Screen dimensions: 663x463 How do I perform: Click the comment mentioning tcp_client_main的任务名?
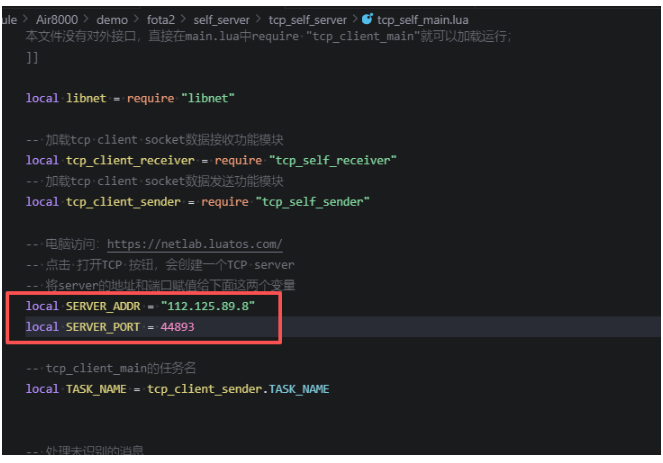pos(111,368)
